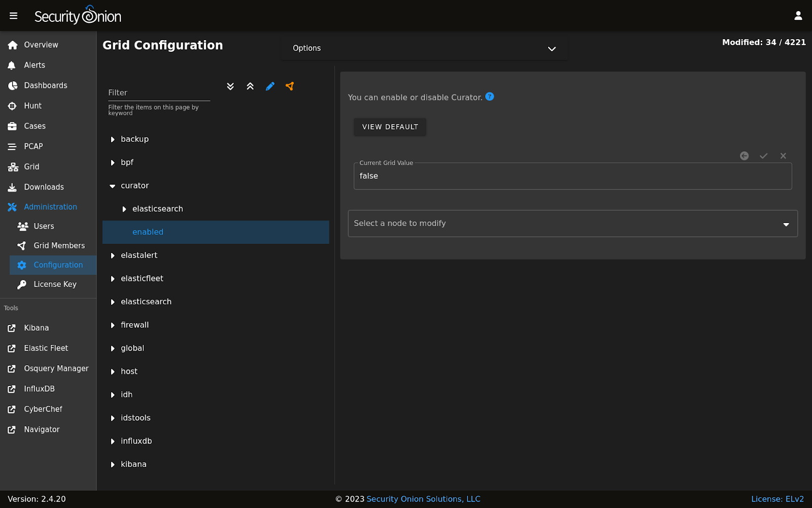Select the enabled setting under curator
The height and width of the screenshot is (508, 812).
[216, 232]
